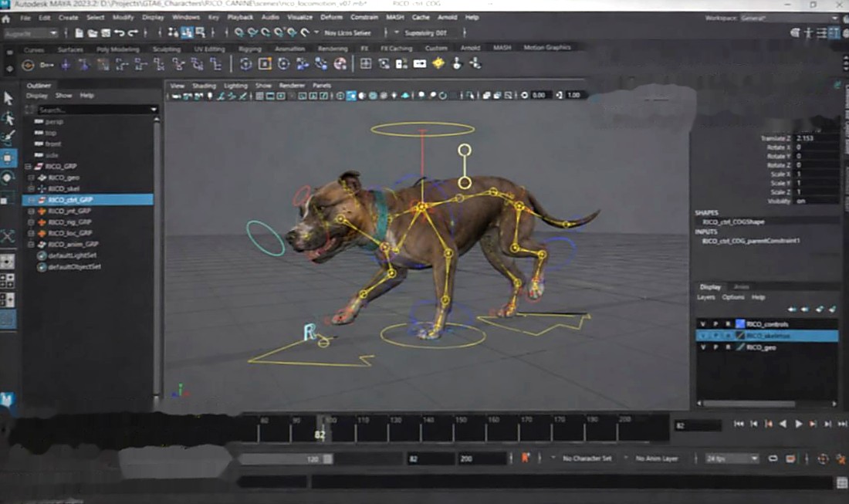The image size is (849, 504).
Task: Select RICO_ctrl_GRP in the Outliner
Action: point(88,200)
